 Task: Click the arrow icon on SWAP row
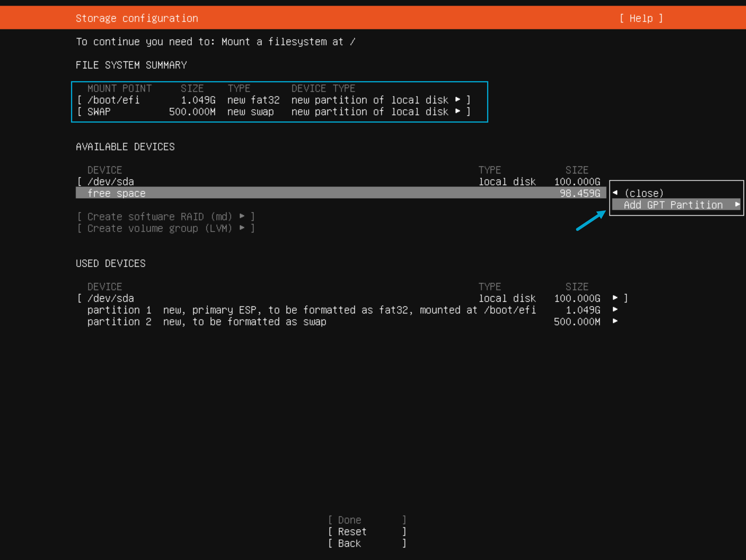458,111
